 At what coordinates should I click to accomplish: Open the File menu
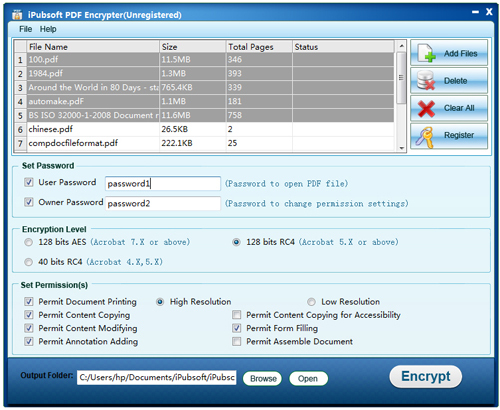click(26, 29)
